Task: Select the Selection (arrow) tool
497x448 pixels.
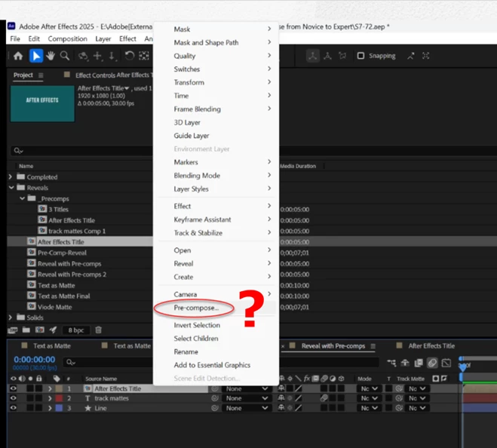Action: (36, 56)
